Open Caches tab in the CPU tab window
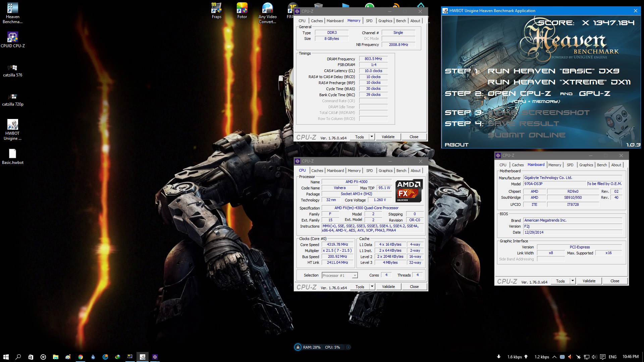The width and height of the screenshot is (644, 362). [x=317, y=171]
